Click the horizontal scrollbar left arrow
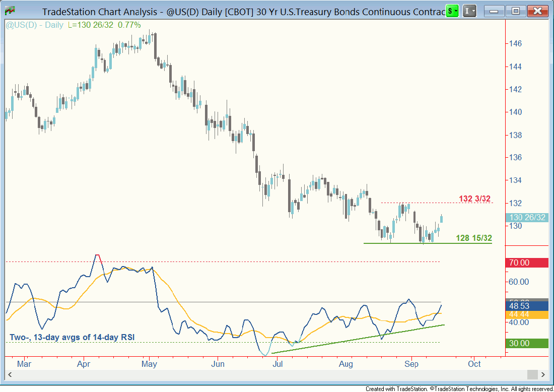The height and width of the screenshot is (392, 554). (9, 375)
